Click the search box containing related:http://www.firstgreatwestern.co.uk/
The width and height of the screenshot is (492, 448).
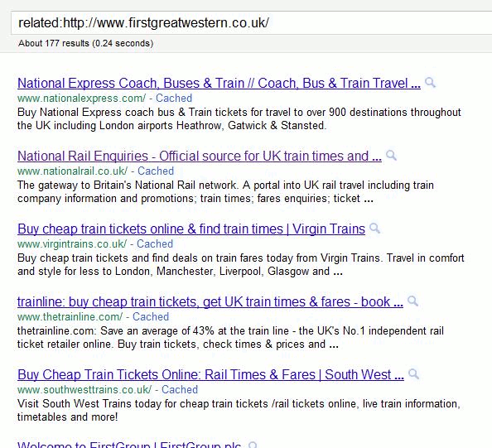click(252, 23)
